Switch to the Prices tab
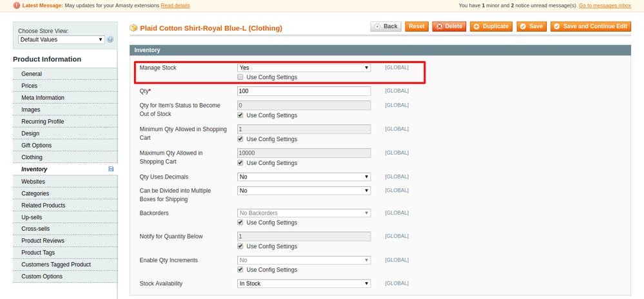The image size is (644, 299). click(x=30, y=86)
